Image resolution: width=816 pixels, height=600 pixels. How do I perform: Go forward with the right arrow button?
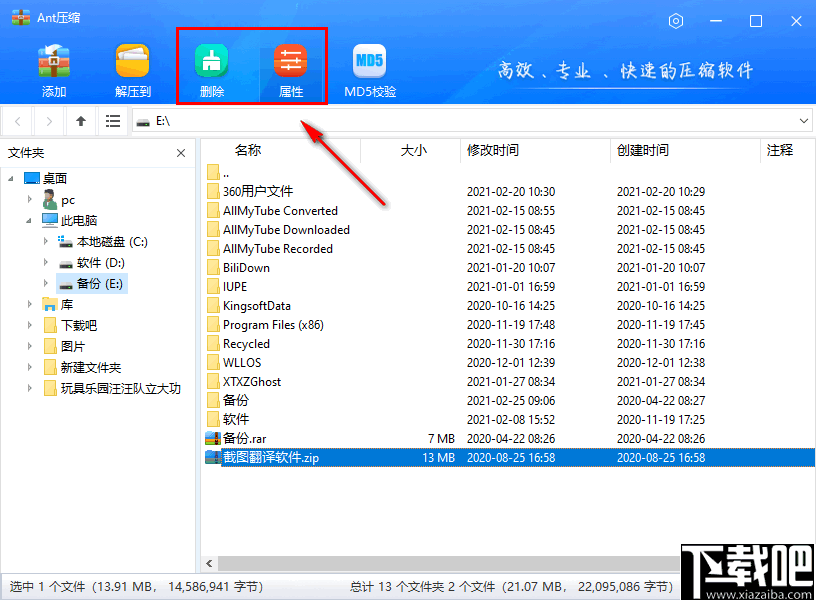coord(49,121)
